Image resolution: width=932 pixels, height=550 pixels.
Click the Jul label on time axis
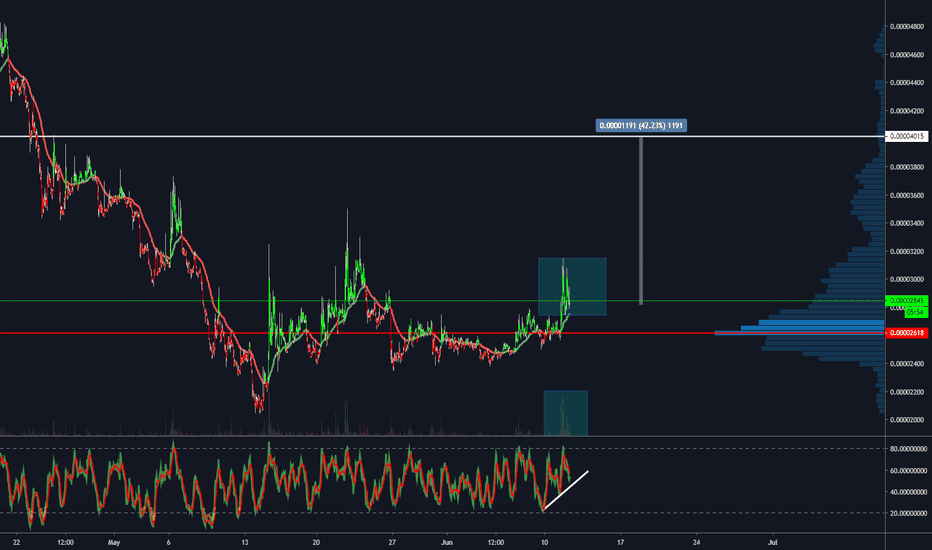[x=773, y=542]
